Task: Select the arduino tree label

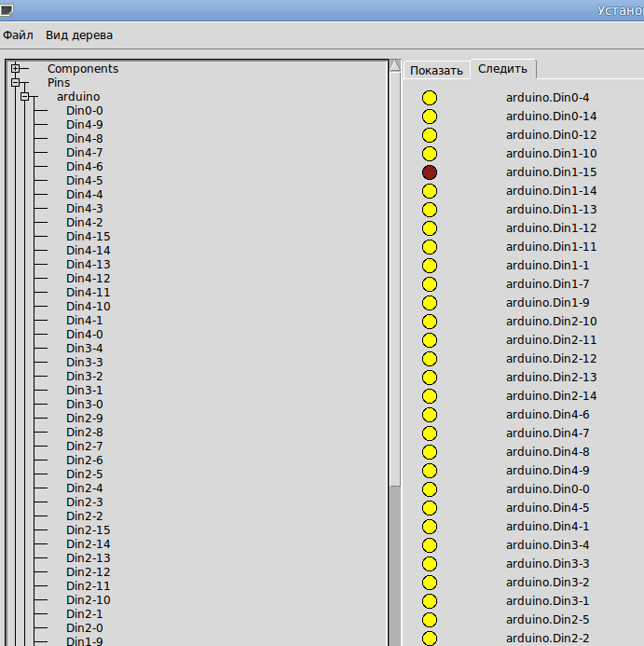Action: pyautogui.click(x=78, y=96)
